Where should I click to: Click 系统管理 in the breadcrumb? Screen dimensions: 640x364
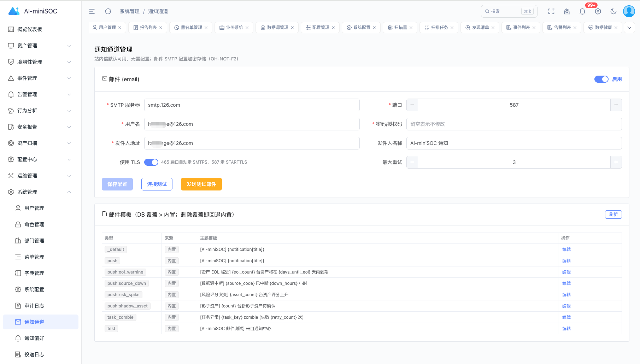(x=130, y=11)
